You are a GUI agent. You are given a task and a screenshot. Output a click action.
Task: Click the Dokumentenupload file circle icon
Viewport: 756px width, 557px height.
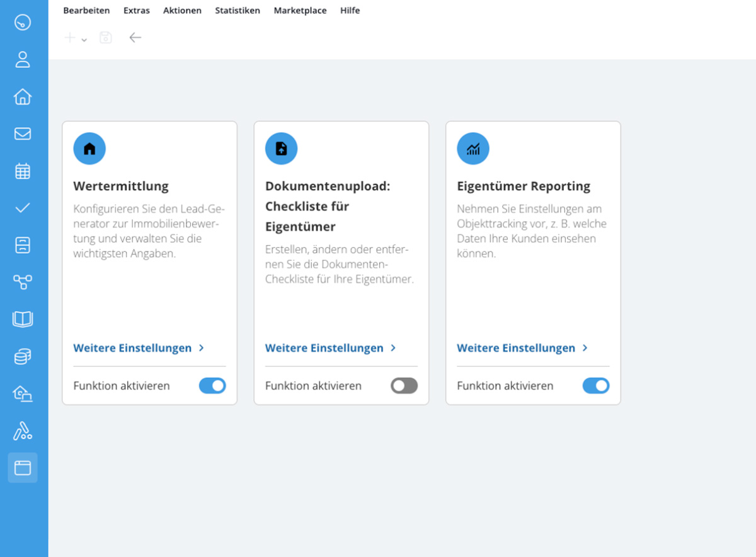(281, 149)
